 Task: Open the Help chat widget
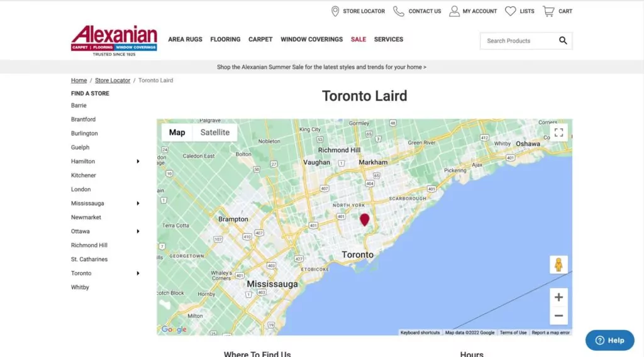(610, 340)
